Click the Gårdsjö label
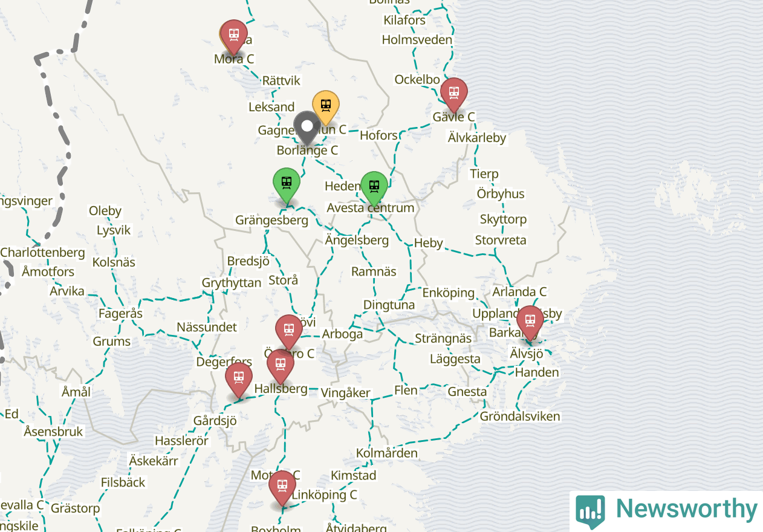Screen dimensions: 763x532 click(x=215, y=421)
